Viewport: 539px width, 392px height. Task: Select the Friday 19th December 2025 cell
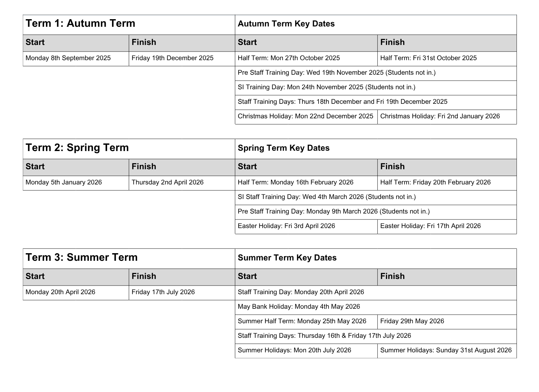pos(173,58)
